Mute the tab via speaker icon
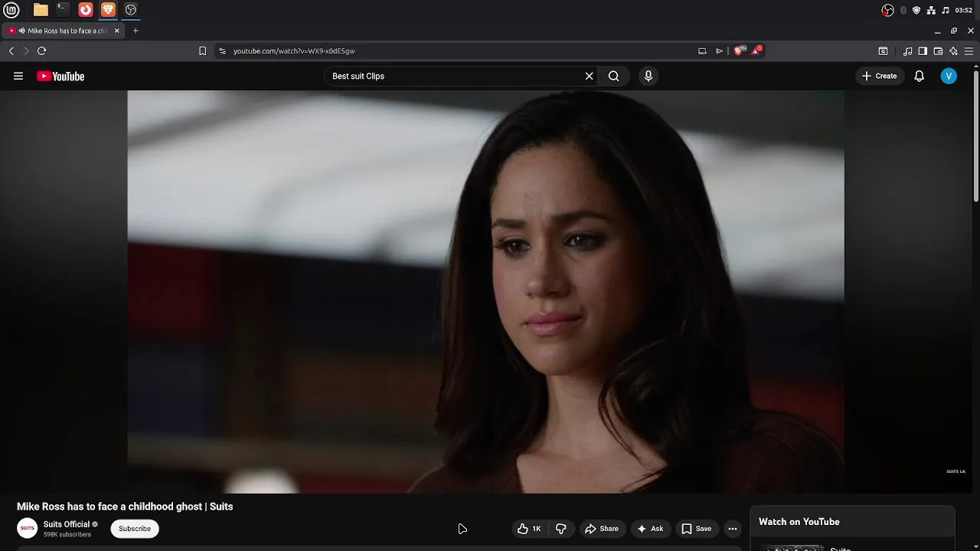Image resolution: width=980 pixels, height=551 pixels. (x=21, y=31)
